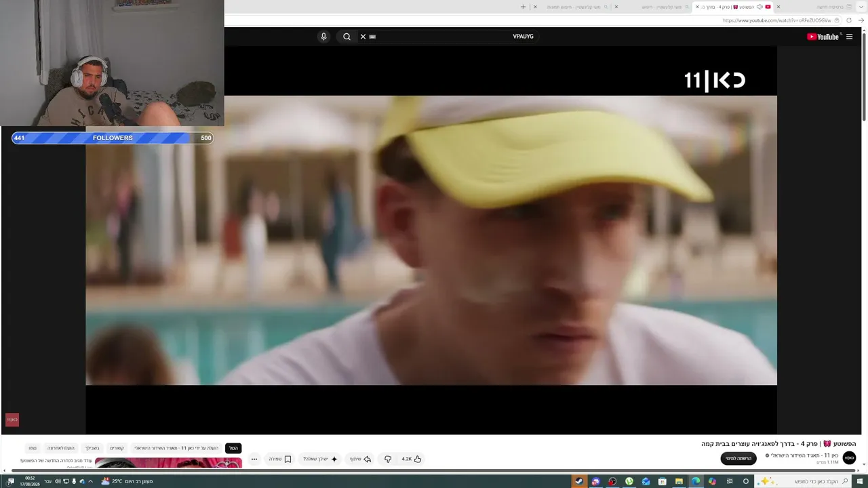This screenshot has width=868, height=488.
Task: Open the YouTube hamburger menu
Action: (x=849, y=37)
